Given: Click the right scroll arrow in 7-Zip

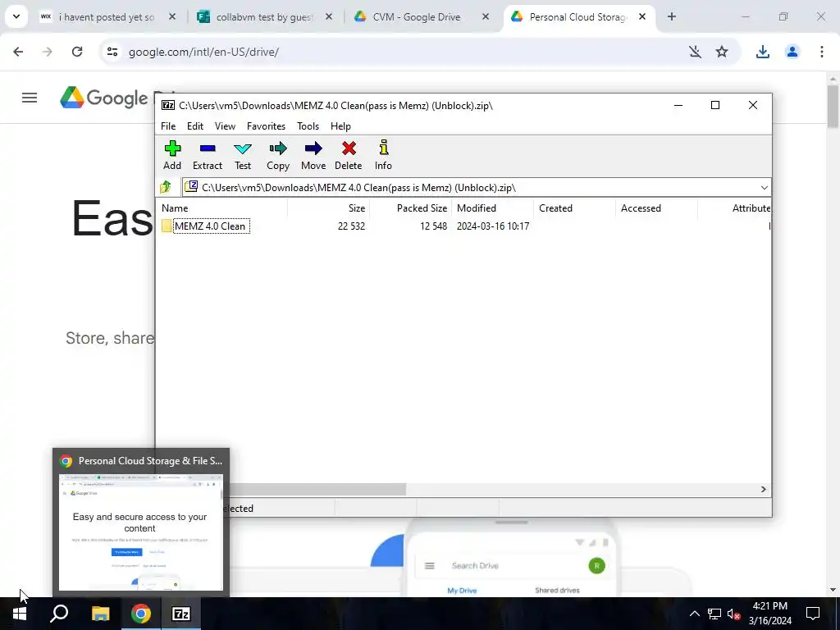Looking at the screenshot, I should 764,489.
